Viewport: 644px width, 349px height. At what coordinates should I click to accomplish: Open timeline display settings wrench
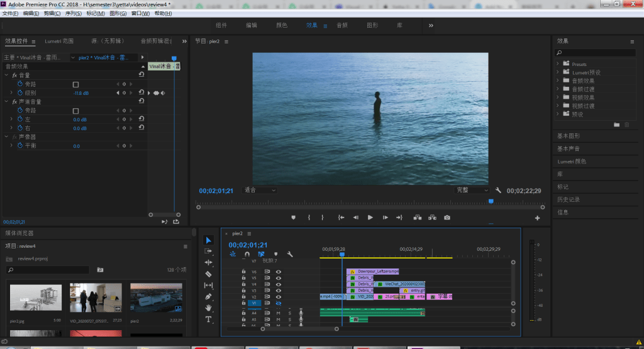pos(290,254)
